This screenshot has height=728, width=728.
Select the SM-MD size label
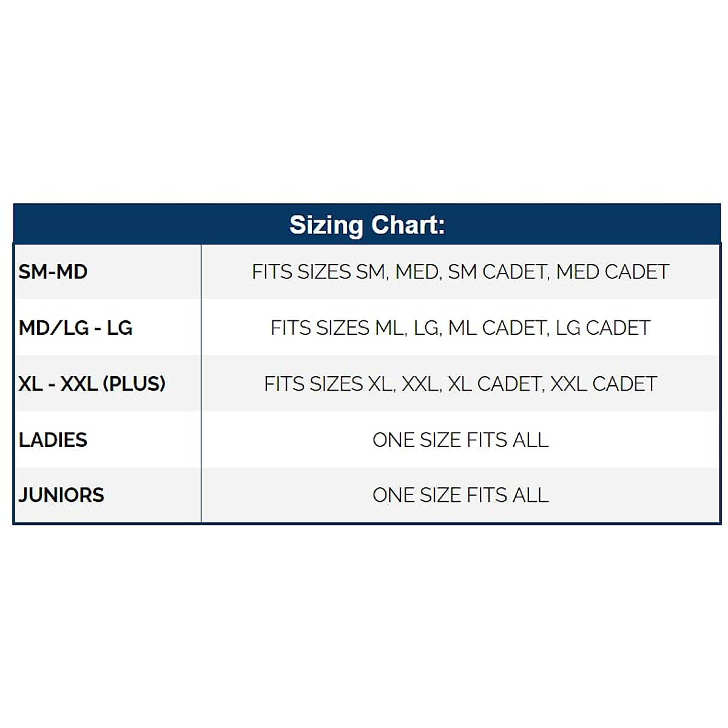[x=53, y=272]
